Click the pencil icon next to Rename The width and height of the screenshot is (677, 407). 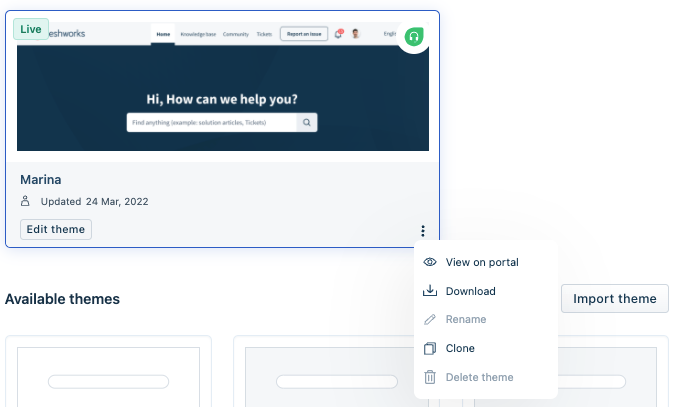430,319
